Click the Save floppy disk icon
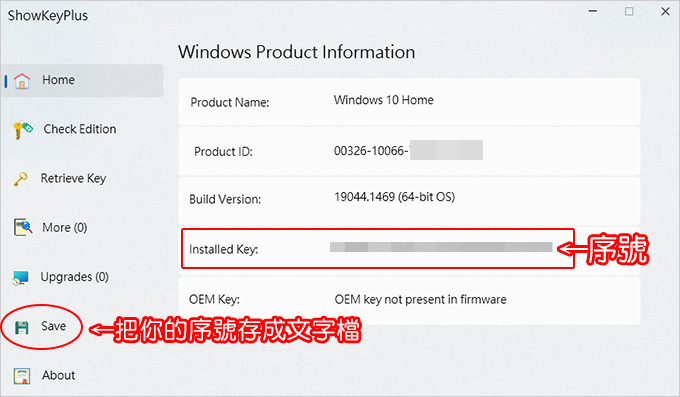The image size is (680, 397). (22, 327)
